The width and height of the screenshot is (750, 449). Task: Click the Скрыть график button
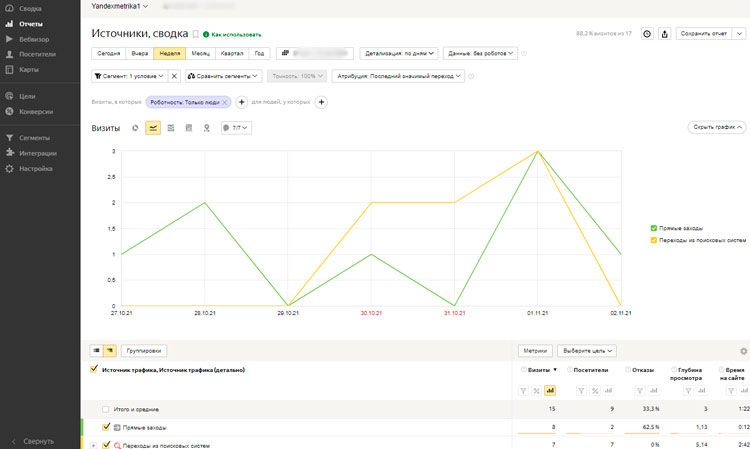pos(716,128)
